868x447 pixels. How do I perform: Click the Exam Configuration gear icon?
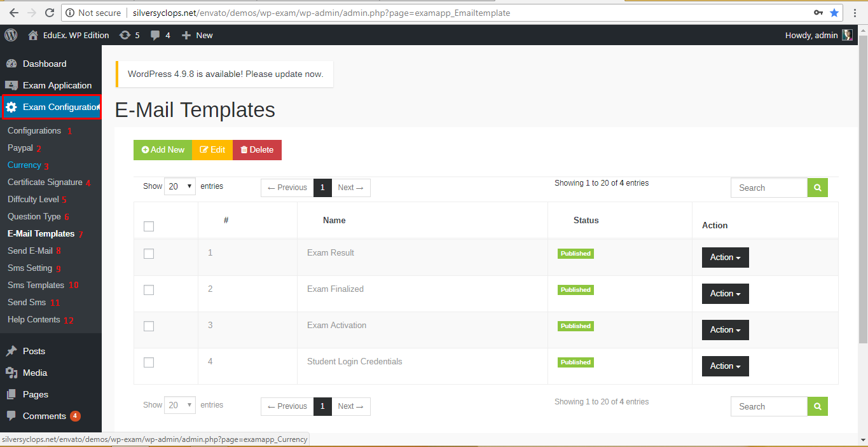pos(11,107)
